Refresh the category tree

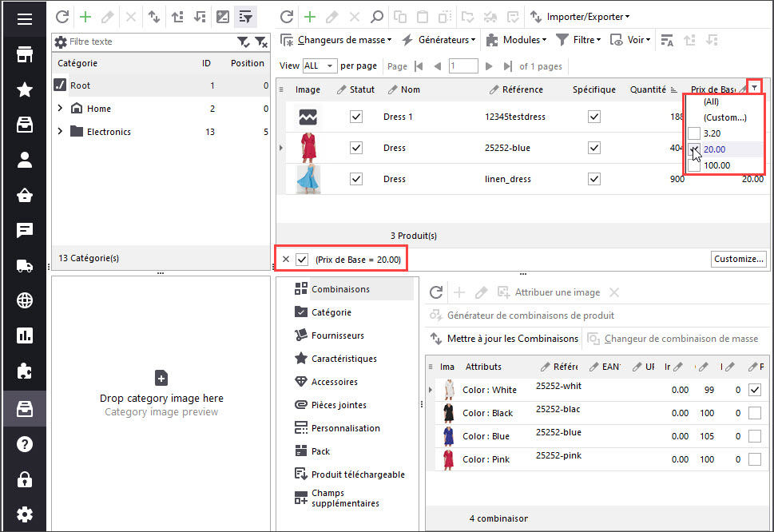[x=62, y=17]
